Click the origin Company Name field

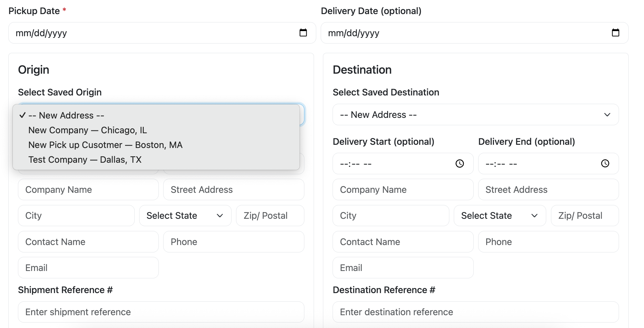point(88,190)
